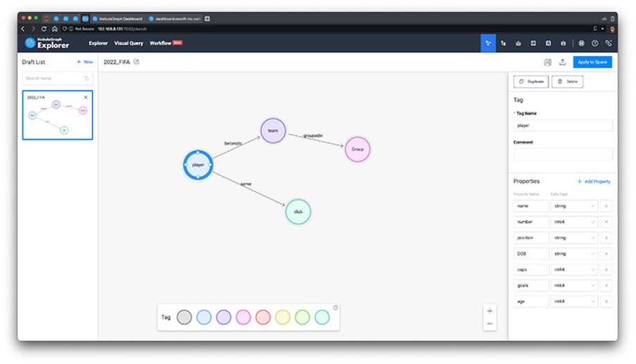Click Apply to Space button
Image resolution: width=636 pixels, height=364 pixels.
tap(592, 62)
